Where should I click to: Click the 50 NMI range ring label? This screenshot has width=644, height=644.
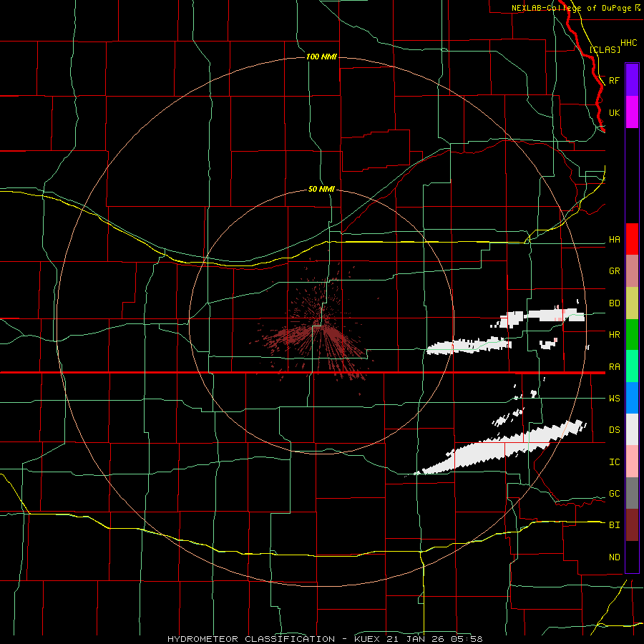(x=321, y=189)
